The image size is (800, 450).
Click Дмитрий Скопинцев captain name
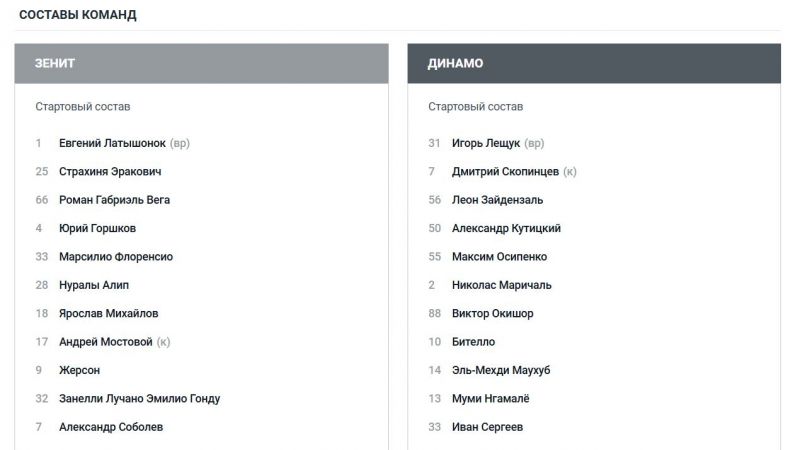tap(505, 171)
